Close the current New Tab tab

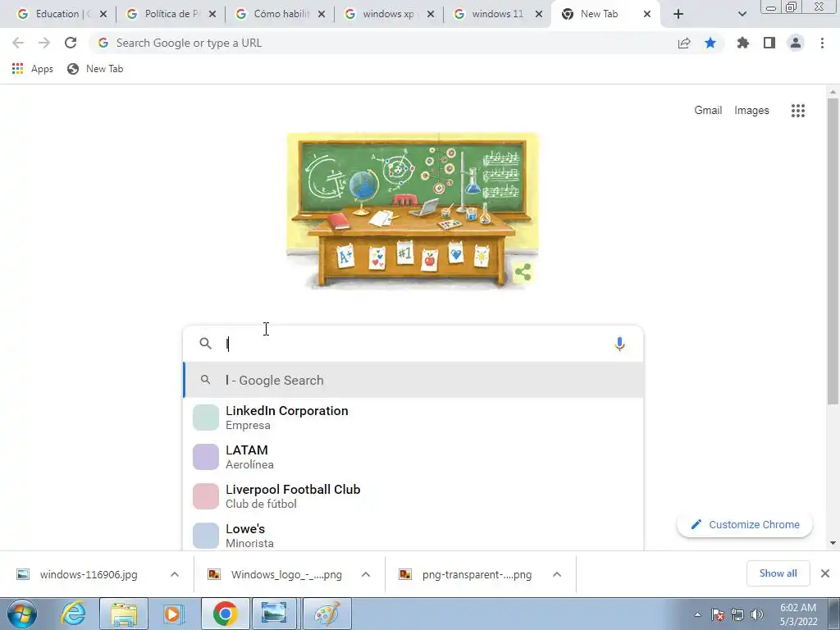coord(647,14)
